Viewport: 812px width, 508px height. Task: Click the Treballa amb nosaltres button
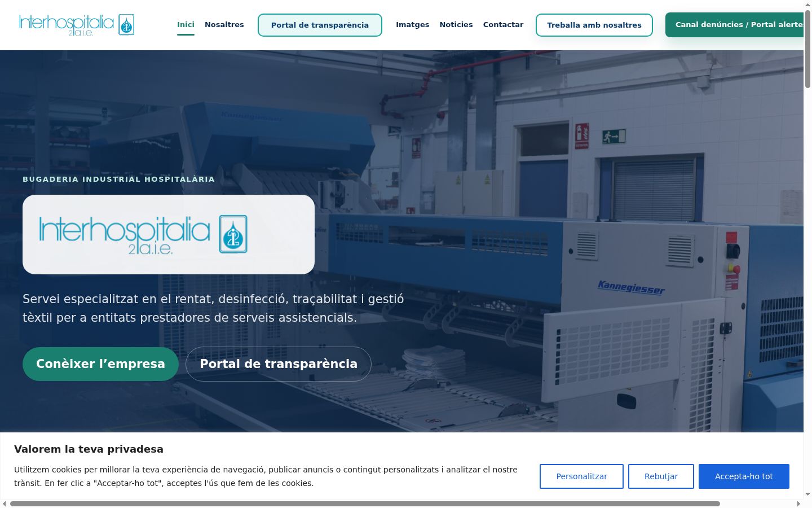tap(594, 25)
